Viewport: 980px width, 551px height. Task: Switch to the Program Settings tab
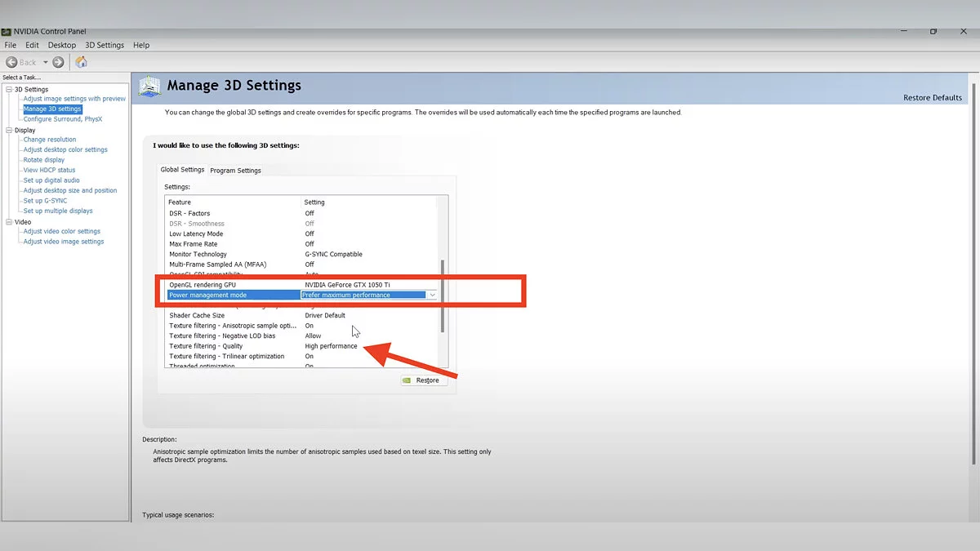(235, 171)
